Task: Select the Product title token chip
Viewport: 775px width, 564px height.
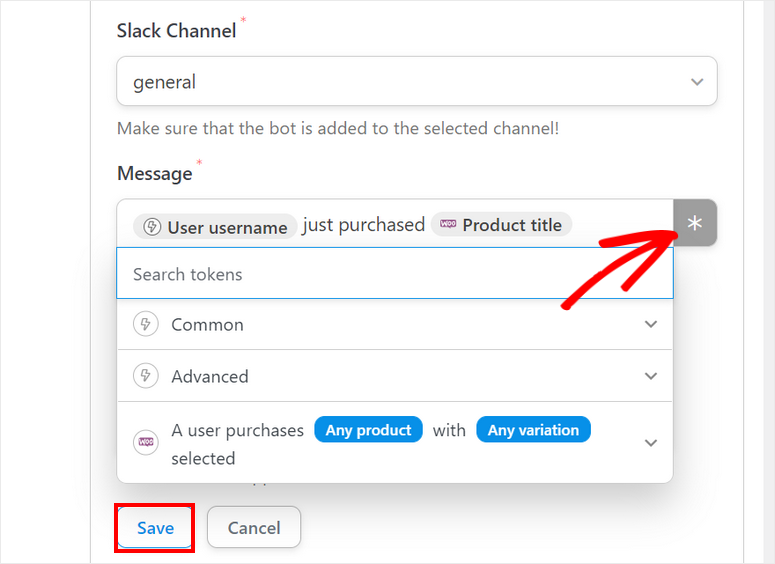Action: 502,225
